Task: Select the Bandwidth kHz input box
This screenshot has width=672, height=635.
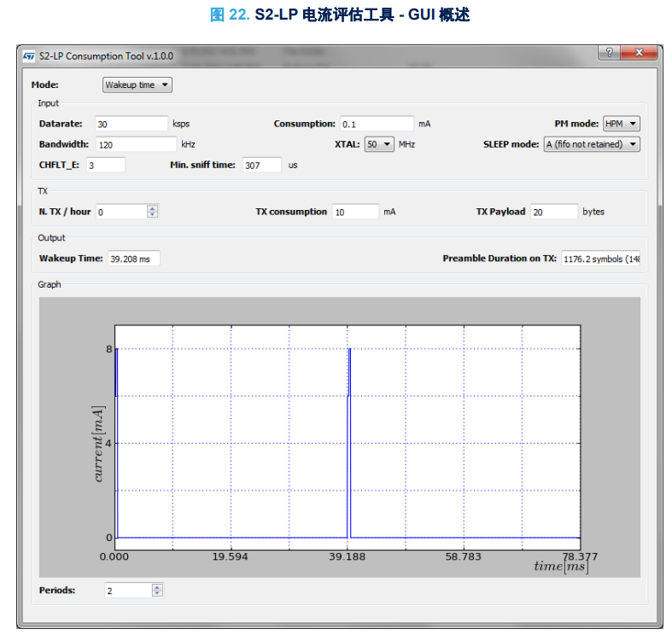Action: click(135, 144)
